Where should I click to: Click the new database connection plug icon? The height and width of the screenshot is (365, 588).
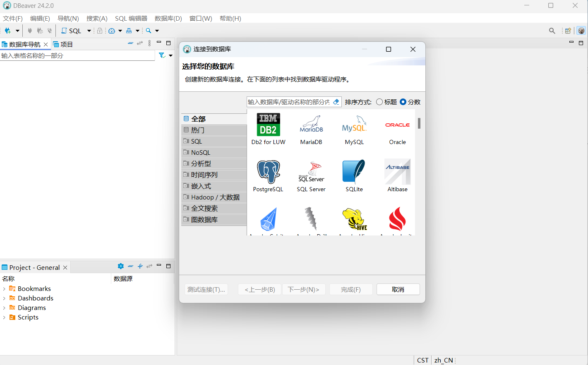[7, 31]
